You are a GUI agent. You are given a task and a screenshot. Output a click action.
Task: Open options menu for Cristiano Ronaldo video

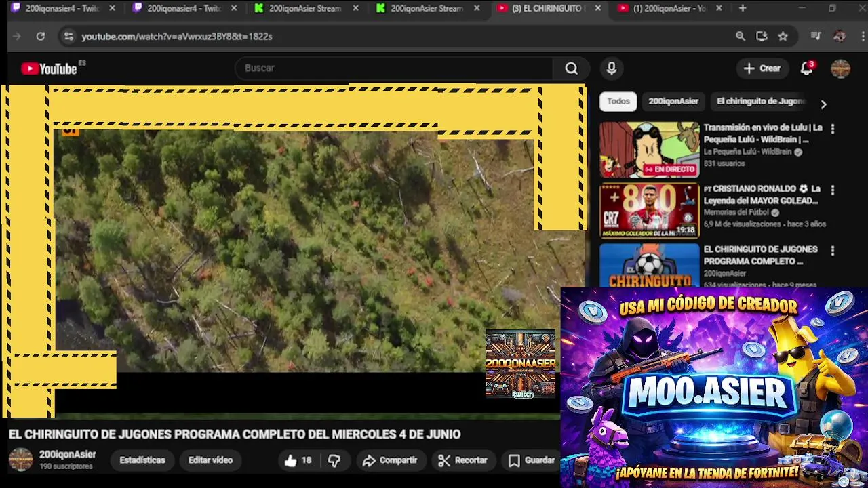tap(833, 190)
